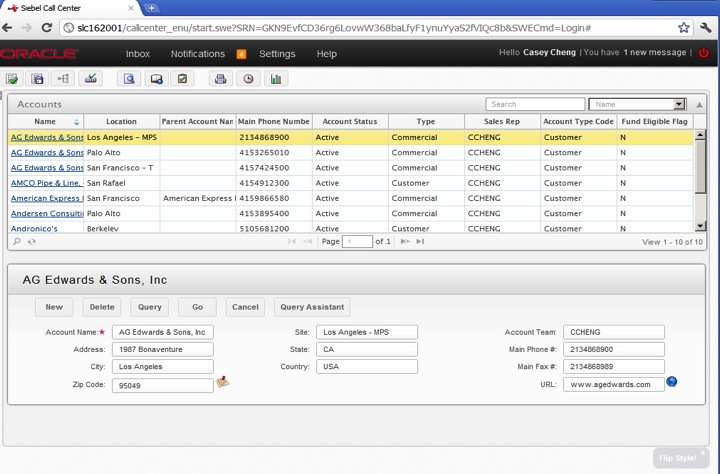Click the printer toolbar icon

coord(220,79)
